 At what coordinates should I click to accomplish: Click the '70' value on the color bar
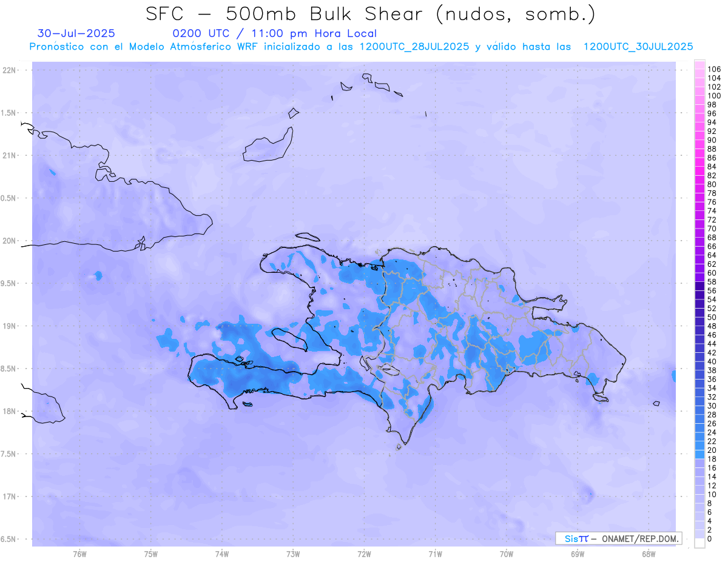(712, 229)
